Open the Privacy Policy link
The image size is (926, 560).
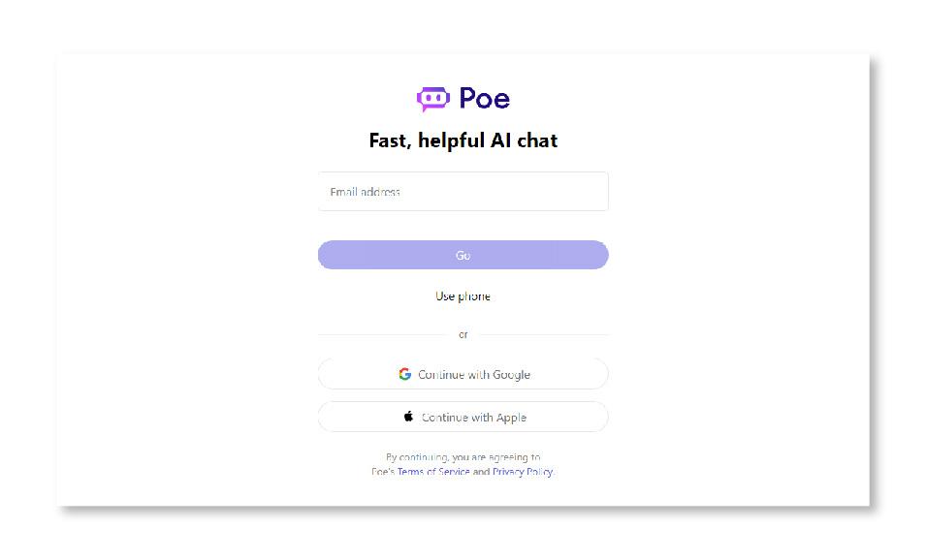(x=522, y=472)
